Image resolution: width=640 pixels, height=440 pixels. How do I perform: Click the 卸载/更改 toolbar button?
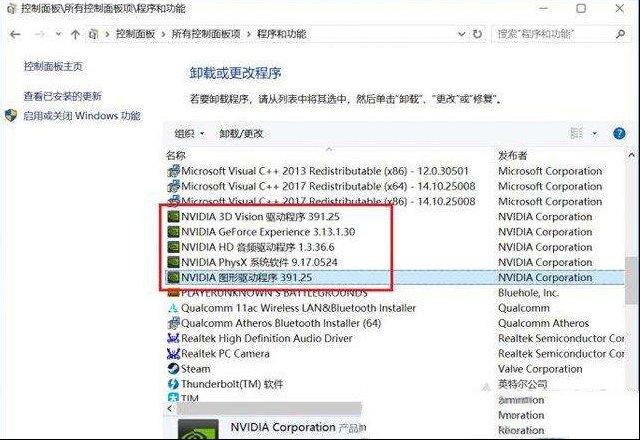click(x=241, y=133)
